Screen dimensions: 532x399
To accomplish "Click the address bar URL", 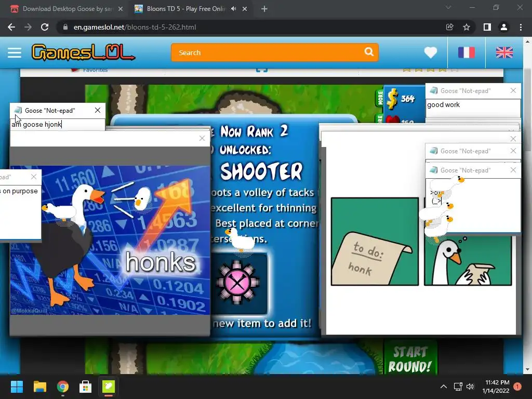I will tap(135, 27).
